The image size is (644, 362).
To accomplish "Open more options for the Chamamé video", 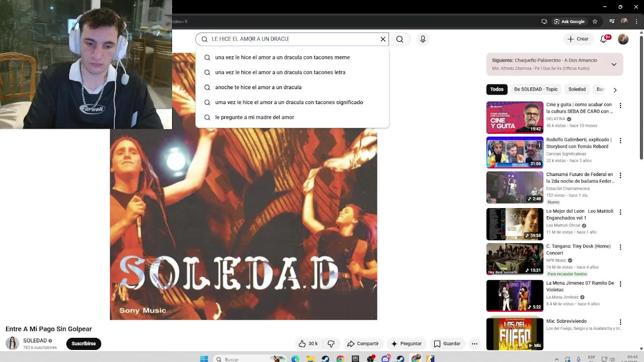I will 620,175.
